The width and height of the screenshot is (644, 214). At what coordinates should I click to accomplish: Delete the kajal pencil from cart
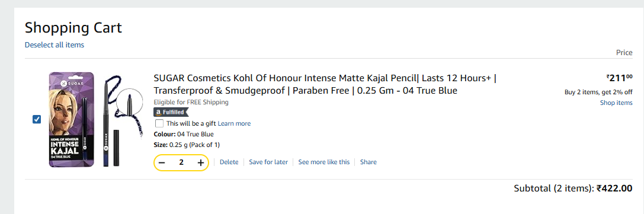coord(229,162)
